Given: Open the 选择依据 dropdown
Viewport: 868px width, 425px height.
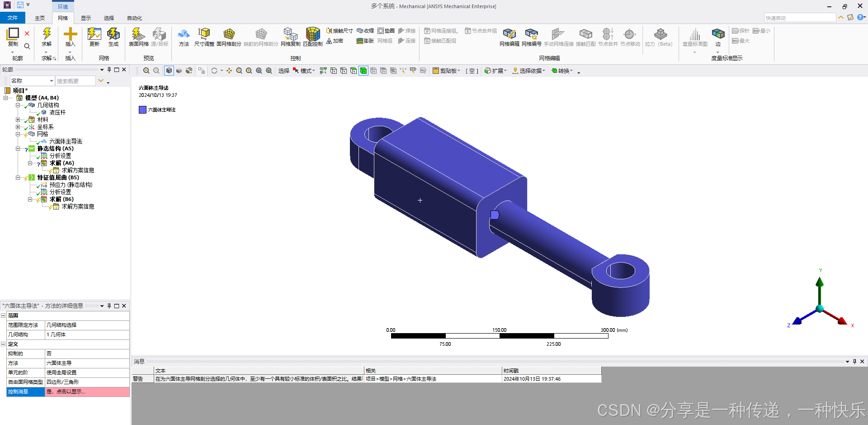Looking at the screenshot, I should click(x=528, y=71).
